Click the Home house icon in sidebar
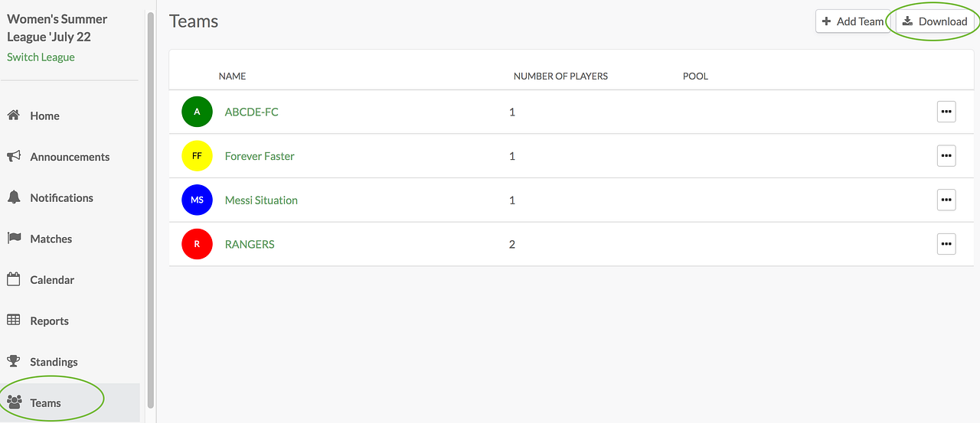The height and width of the screenshot is (423, 980). coord(13,116)
